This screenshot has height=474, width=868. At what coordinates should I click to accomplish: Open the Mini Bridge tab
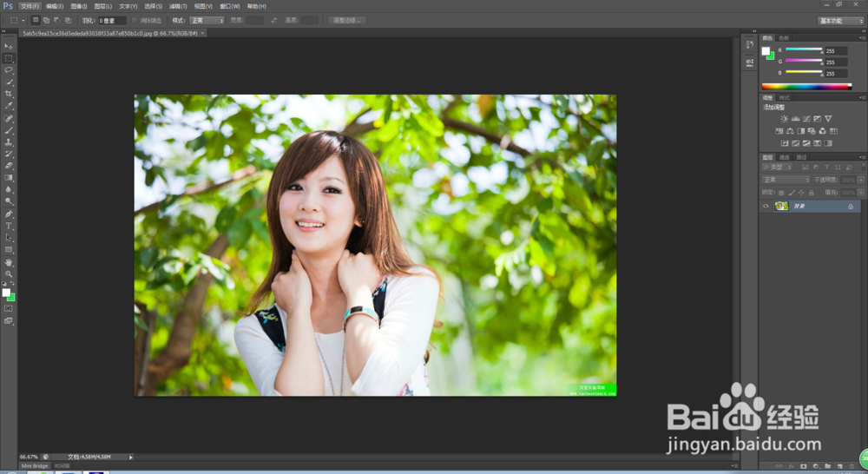tap(35, 466)
